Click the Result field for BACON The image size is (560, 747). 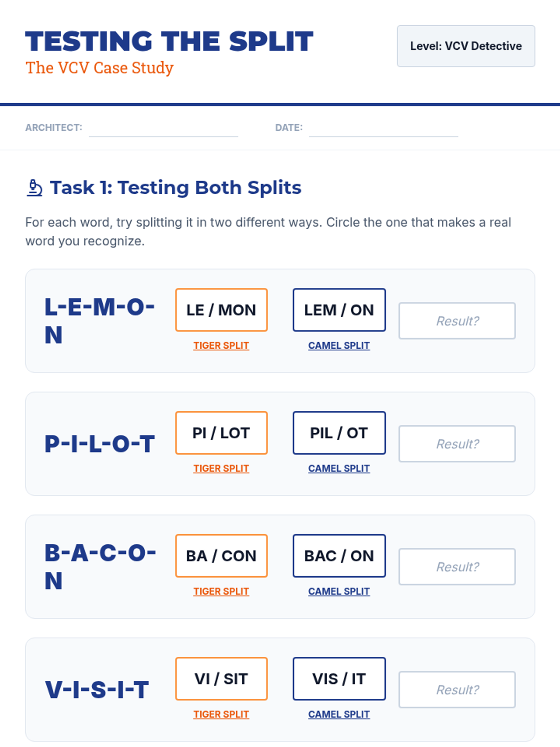[457, 567]
